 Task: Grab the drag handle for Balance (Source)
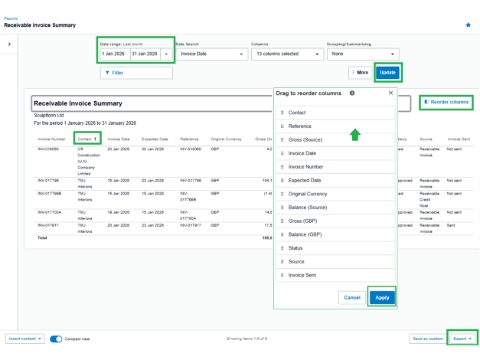[x=282, y=207]
